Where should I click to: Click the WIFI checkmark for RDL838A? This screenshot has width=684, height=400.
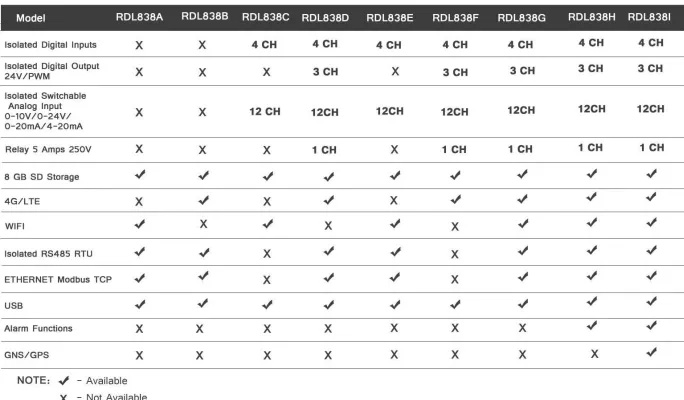[x=138, y=225]
